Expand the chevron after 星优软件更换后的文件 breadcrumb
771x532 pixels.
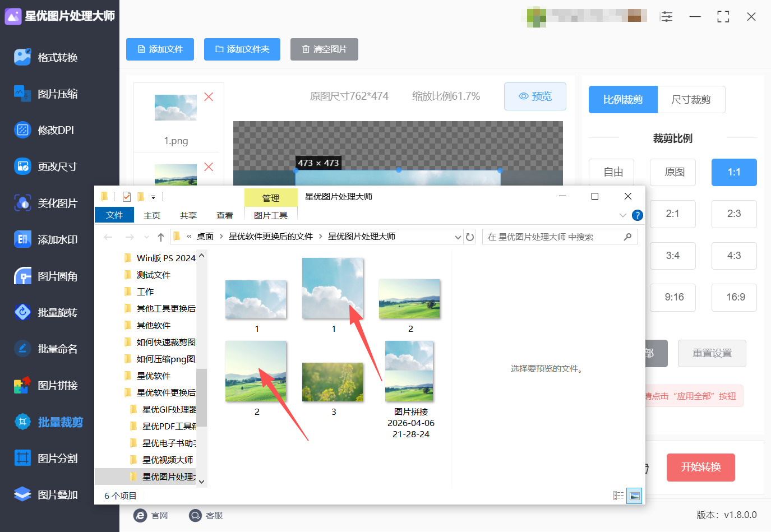coord(320,237)
